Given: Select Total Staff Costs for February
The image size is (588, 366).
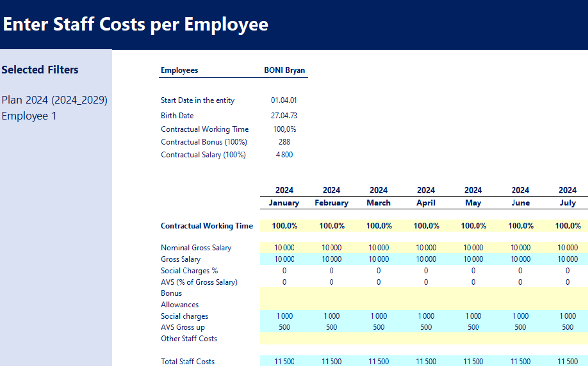Looking at the screenshot, I should click(x=331, y=361).
